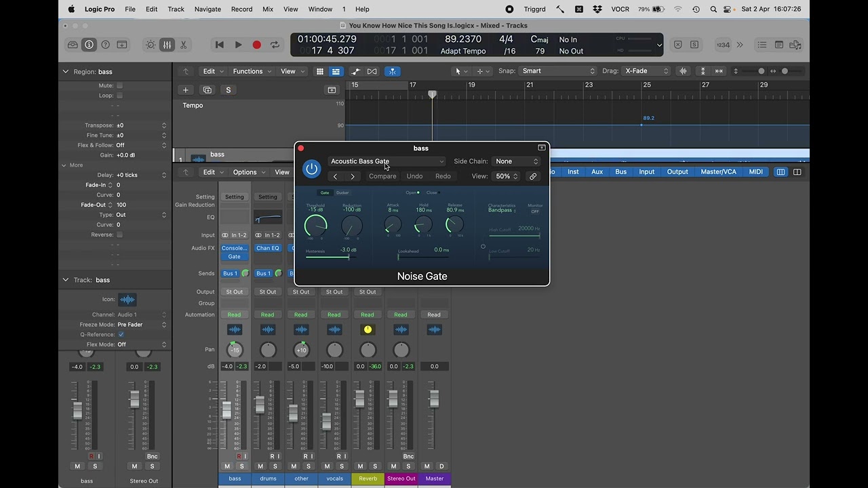Switch Noise Gate to Ducker mode
This screenshot has width=868, height=488.
tap(342, 192)
